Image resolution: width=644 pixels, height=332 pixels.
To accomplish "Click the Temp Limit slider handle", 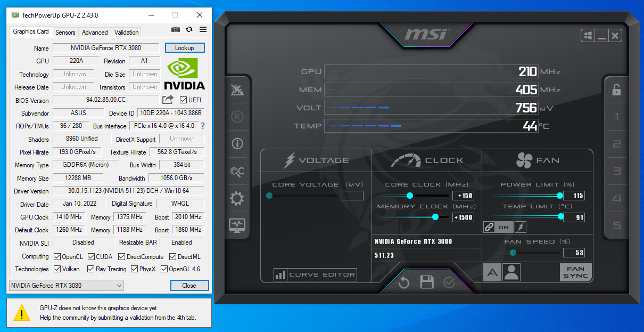I will (560, 216).
